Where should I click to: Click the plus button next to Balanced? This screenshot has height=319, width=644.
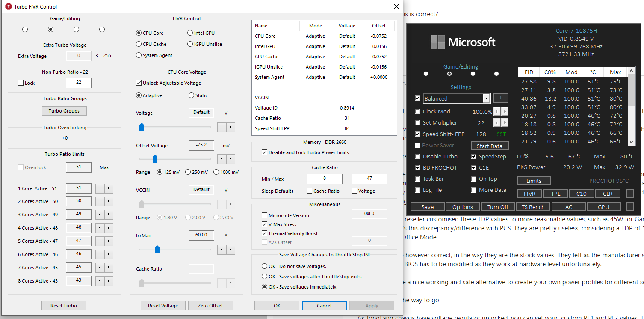tap(501, 98)
